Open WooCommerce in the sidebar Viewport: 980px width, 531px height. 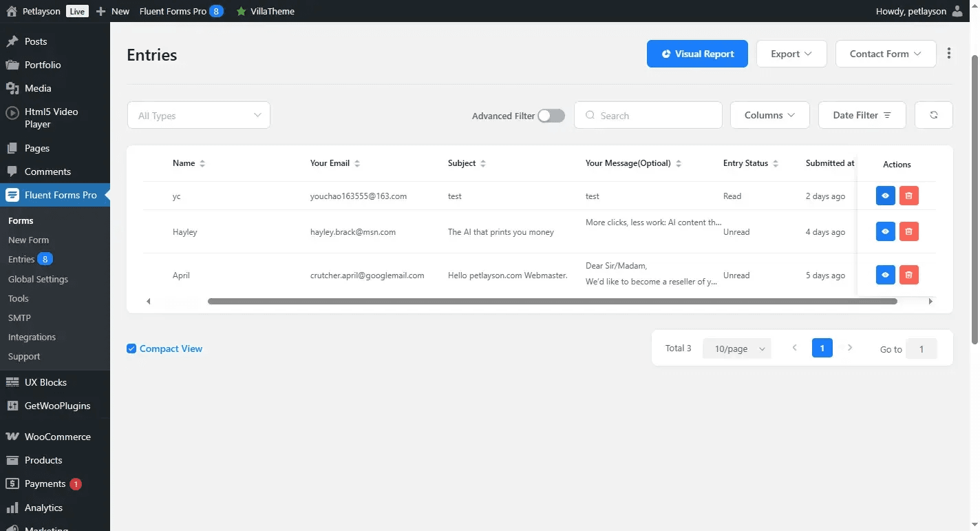click(57, 437)
